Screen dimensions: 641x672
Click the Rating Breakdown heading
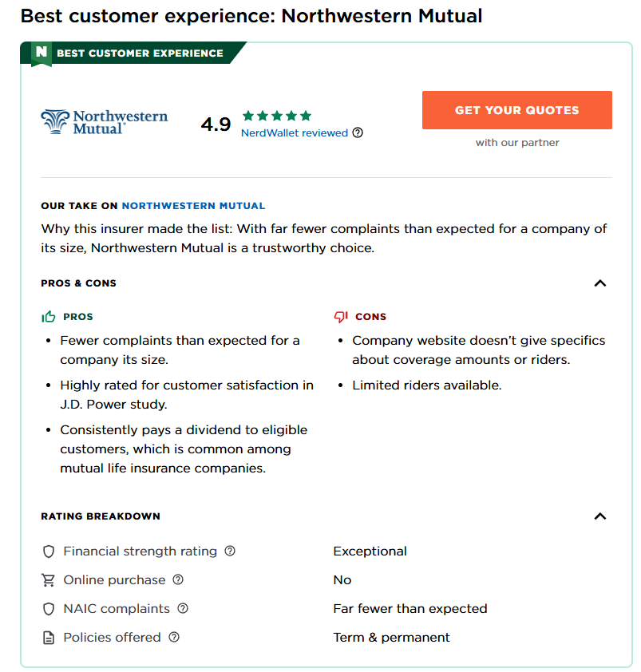pyautogui.click(x=101, y=516)
